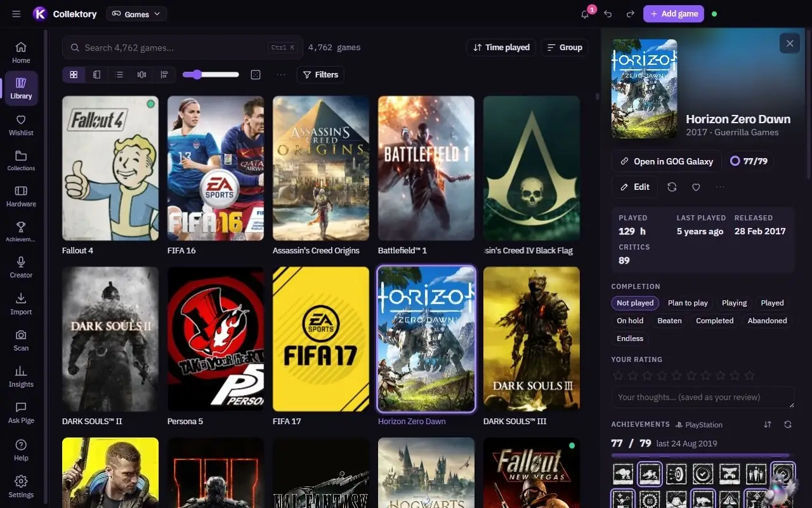
Task: Click Open in GOG Galaxy
Action: point(666,161)
